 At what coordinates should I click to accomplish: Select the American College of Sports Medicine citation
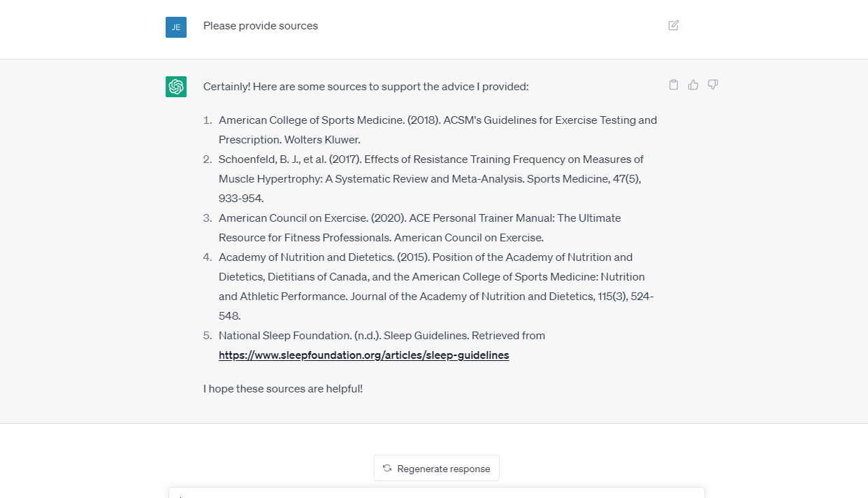coord(437,120)
